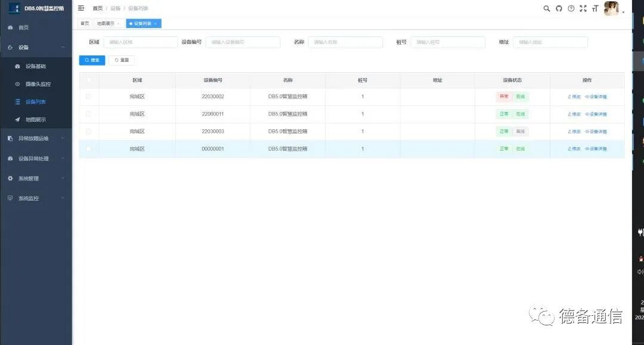This screenshot has width=644, height=345.
Task: Tick the checkbox for device 22030003
Action: 89,131
